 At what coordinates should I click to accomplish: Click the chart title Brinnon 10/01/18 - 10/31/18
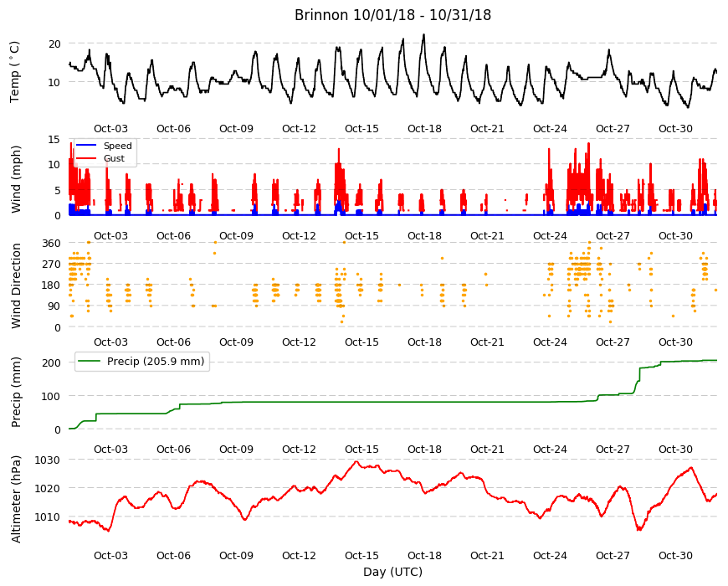[x=392, y=15]
